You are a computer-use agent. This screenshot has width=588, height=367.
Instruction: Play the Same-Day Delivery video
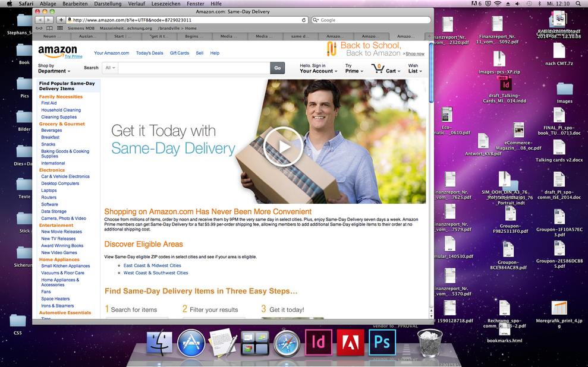(283, 147)
